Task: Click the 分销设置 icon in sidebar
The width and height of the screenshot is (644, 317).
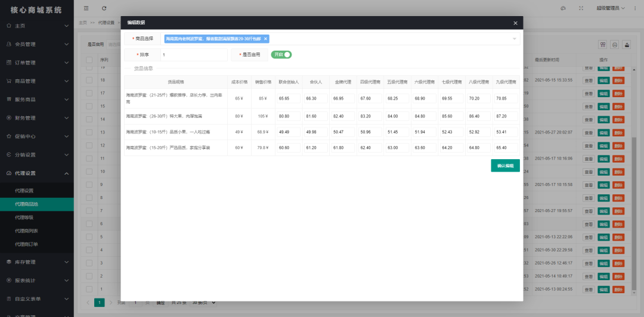Action: tap(9, 155)
